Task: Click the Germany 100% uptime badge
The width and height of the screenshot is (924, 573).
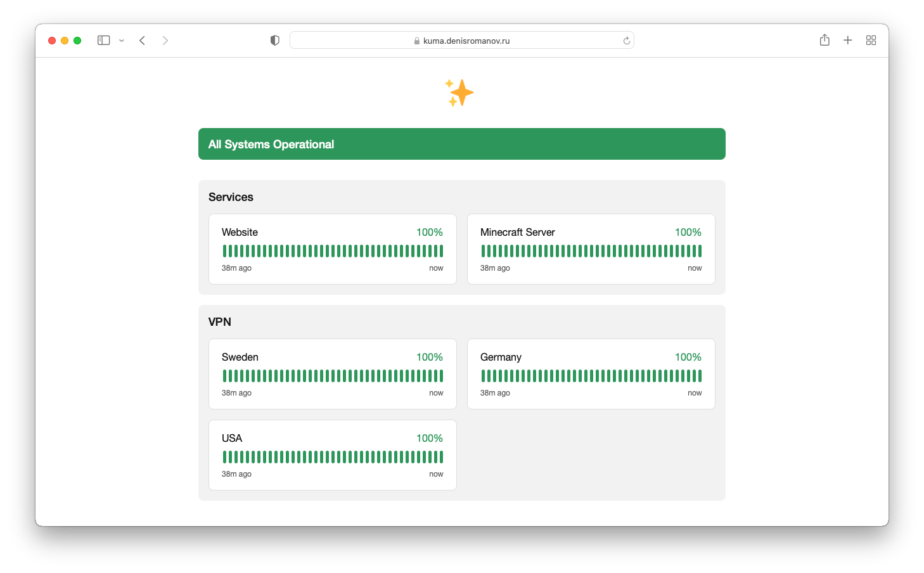Action: 688,357
